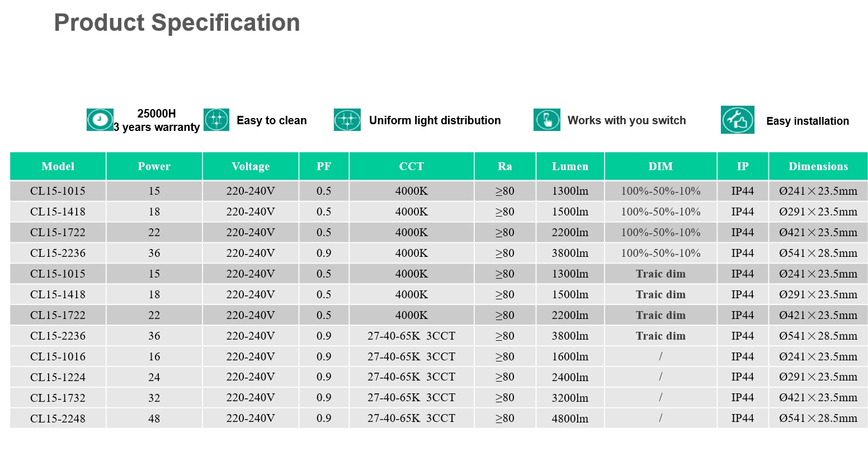868x465 pixels.
Task: Select the CL15-1224 model cell
Action: pos(58,377)
